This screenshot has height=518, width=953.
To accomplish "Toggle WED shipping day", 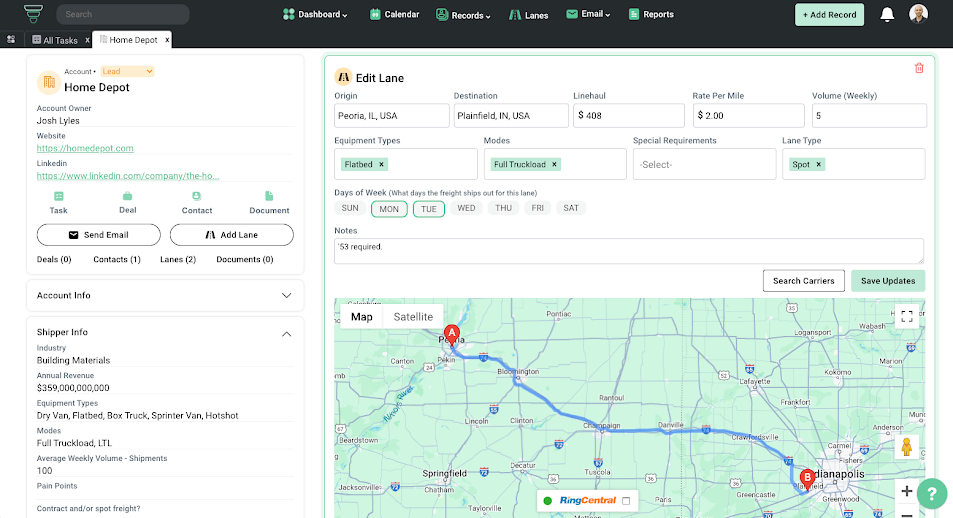I will point(466,208).
